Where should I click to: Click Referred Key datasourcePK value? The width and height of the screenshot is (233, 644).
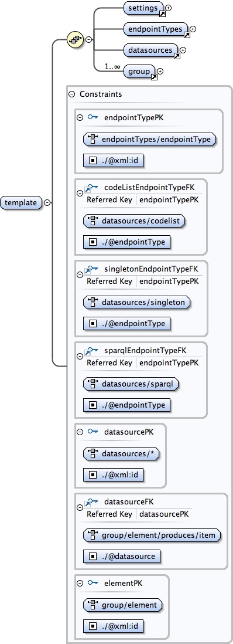point(165,514)
